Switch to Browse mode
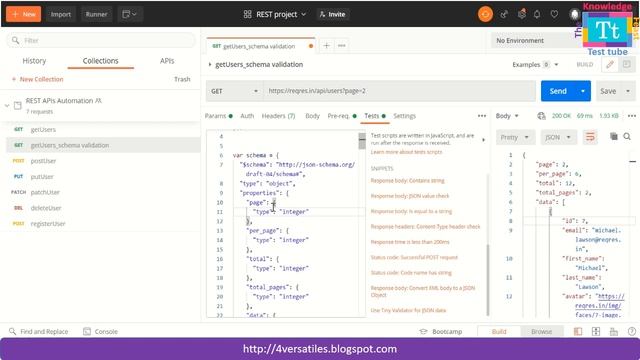 [542, 331]
